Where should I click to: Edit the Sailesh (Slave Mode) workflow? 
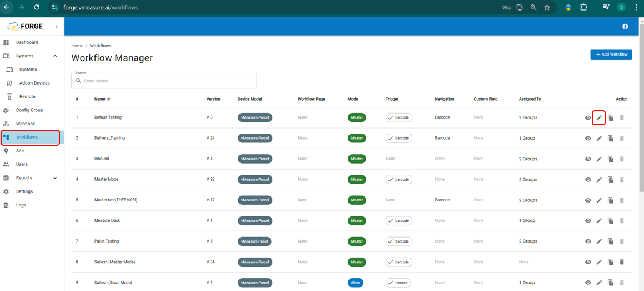599,283
